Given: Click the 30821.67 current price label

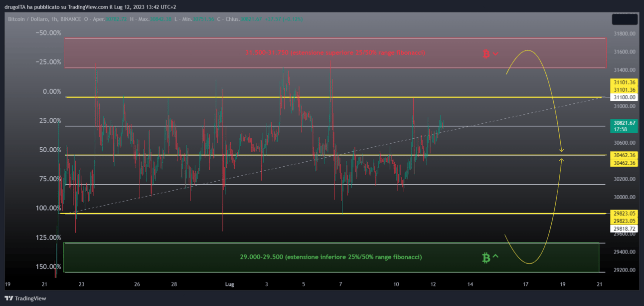Looking at the screenshot, I should click(x=624, y=123).
